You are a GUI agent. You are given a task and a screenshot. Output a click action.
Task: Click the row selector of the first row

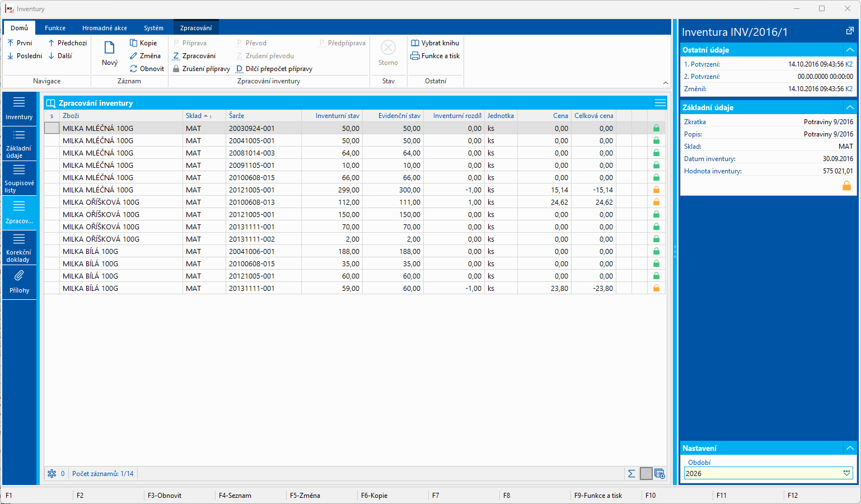tap(52, 128)
